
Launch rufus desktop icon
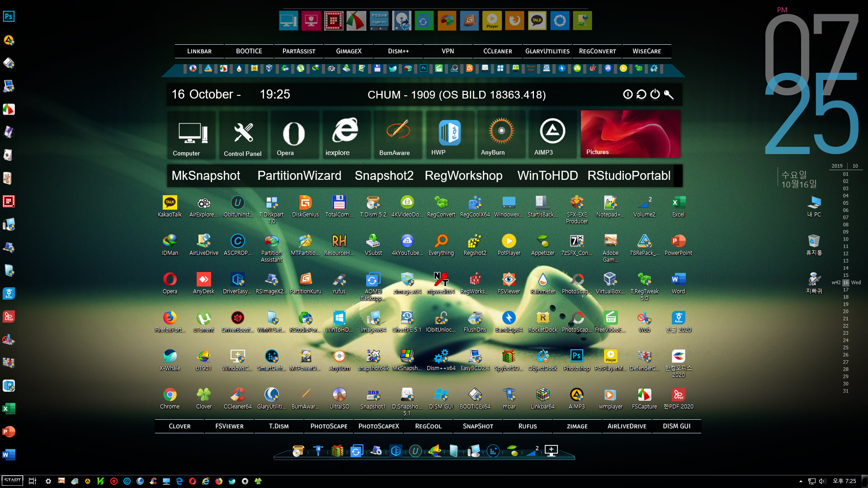tap(339, 283)
